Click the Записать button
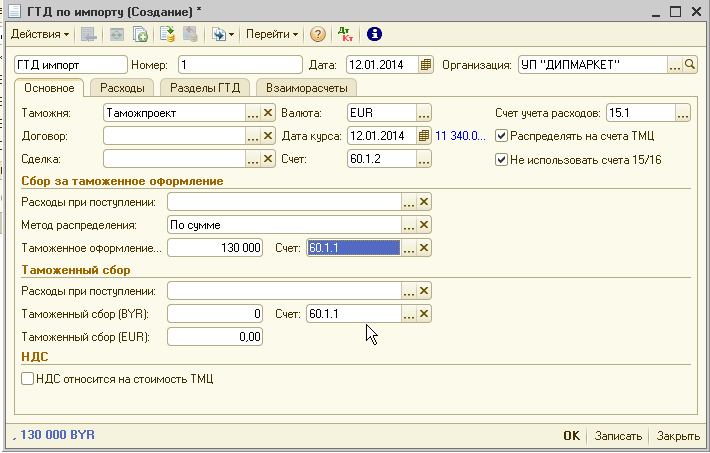 pyautogui.click(x=618, y=437)
